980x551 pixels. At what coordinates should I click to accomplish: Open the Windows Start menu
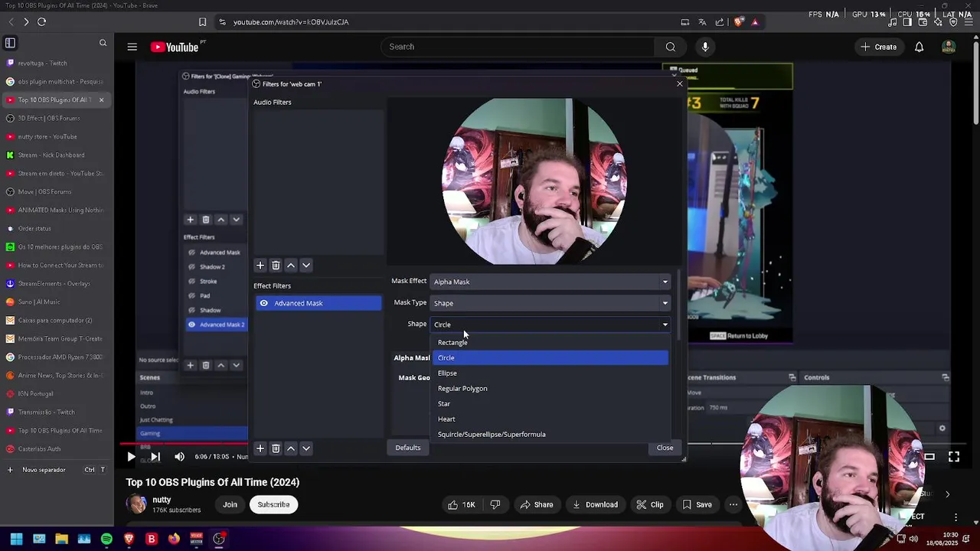pos(16,539)
